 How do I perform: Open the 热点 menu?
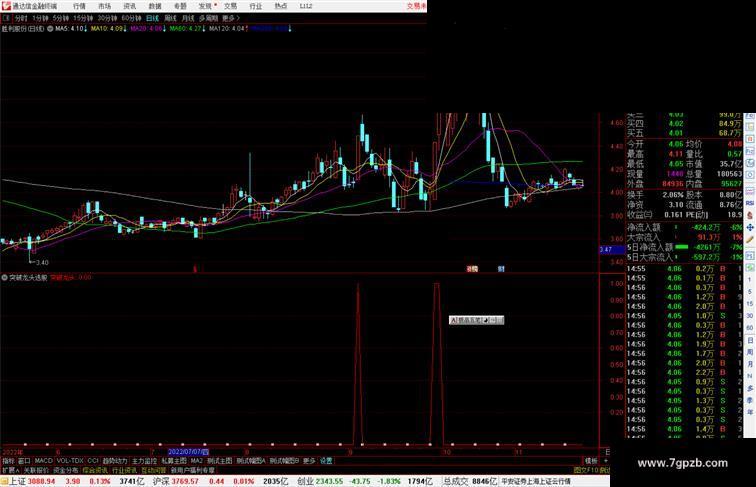pyautogui.click(x=281, y=6)
